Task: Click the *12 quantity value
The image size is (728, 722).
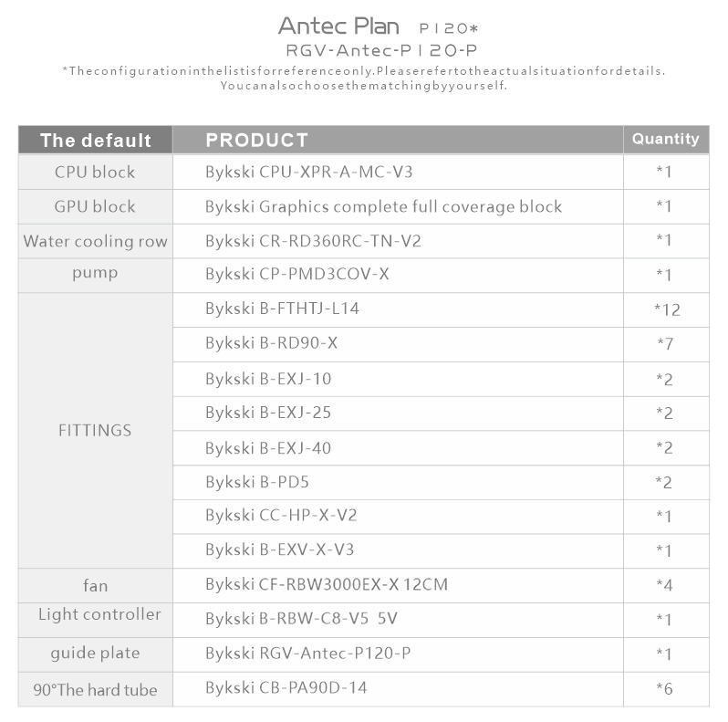Action: click(667, 309)
